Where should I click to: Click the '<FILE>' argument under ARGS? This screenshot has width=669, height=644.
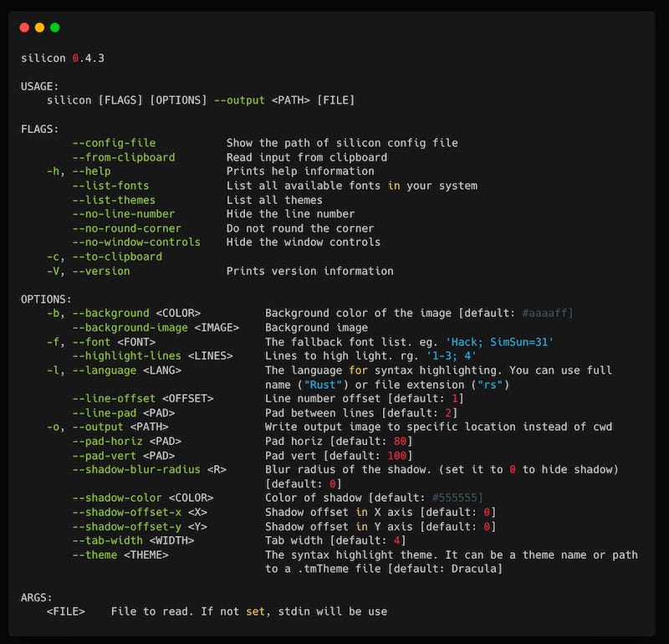(66, 611)
